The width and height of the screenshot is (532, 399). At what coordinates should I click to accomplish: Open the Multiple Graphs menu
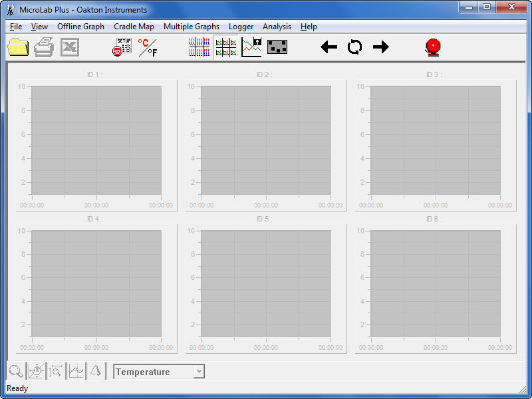pyautogui.click(x=192, y=27)
